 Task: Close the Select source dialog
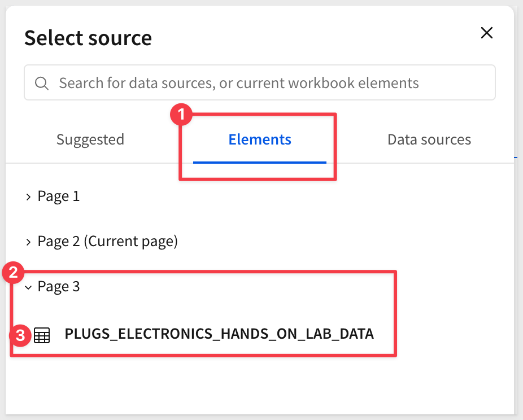coord(486,33)
